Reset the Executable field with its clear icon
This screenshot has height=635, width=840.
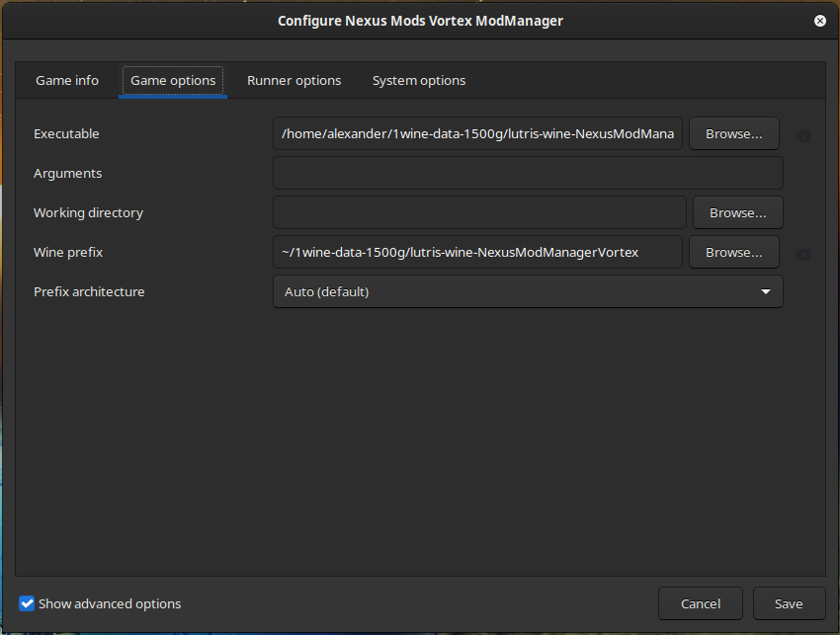pos(802,136)
